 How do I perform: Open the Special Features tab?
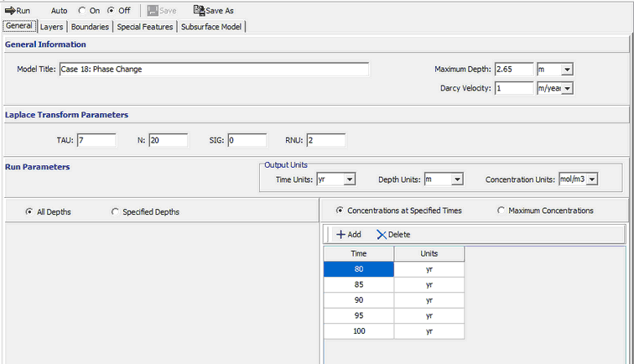[145, 26]
